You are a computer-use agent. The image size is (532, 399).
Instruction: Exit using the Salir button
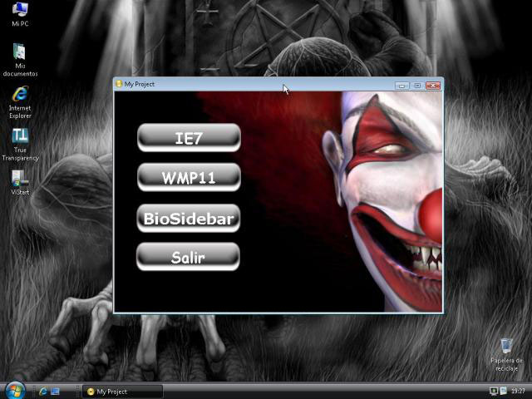[x=189, y=257]
